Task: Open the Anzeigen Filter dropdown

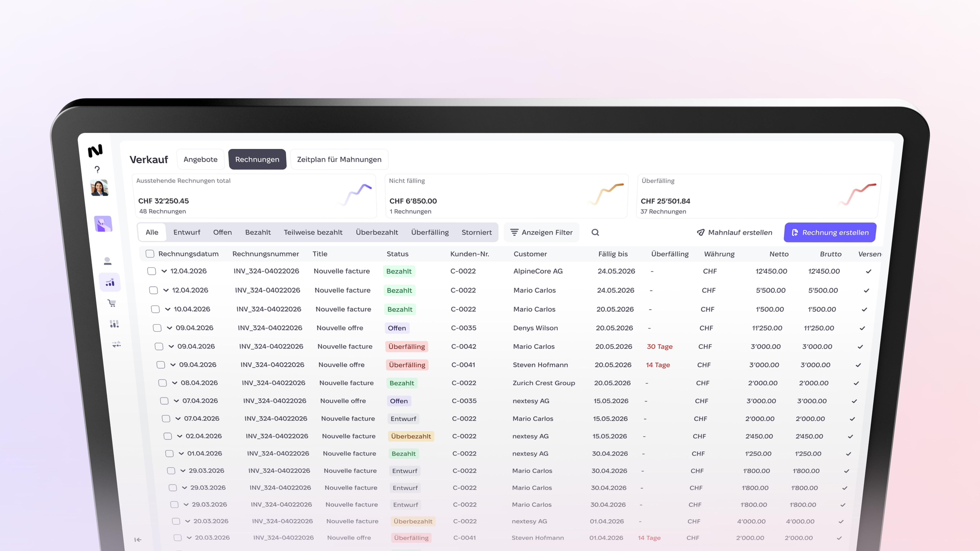Action: [x=541, y=232]
